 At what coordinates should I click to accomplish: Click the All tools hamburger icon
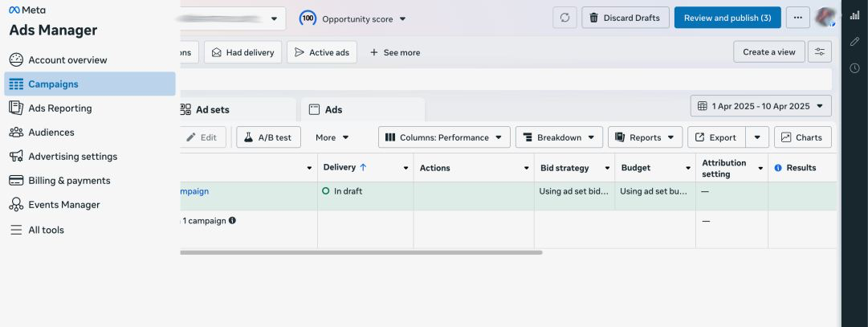(16, 230)
